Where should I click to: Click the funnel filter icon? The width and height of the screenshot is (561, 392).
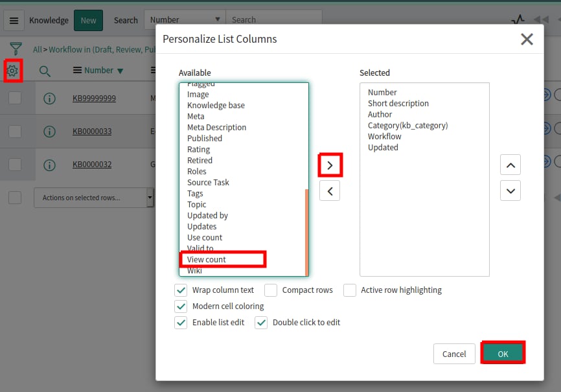click(14, 49)
